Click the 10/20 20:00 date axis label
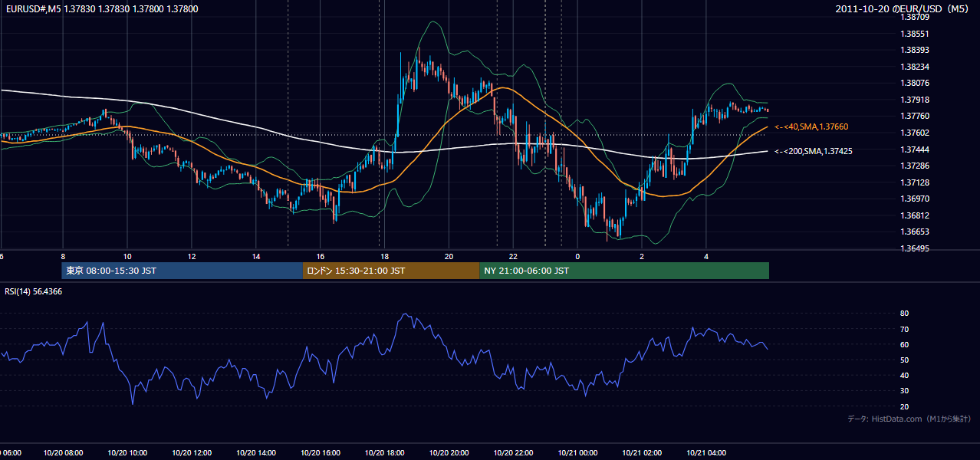This screenshot has width=980, height=460. coord(449,453)
